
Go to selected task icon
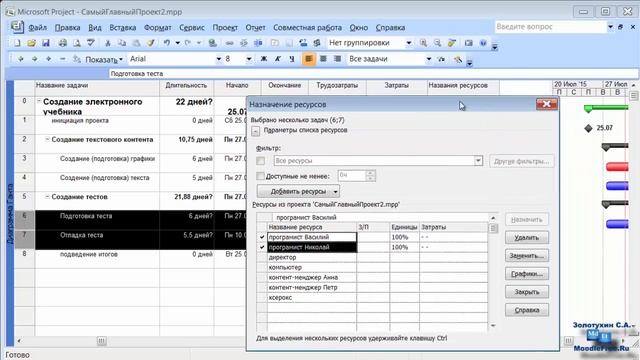(x=452, y=43)
